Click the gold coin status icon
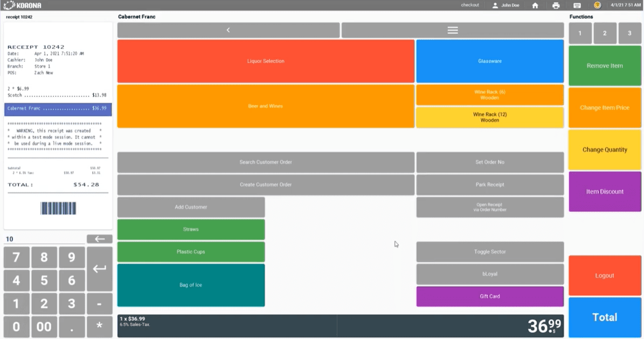This screenshot has width=644, height=339. point(598,5)
